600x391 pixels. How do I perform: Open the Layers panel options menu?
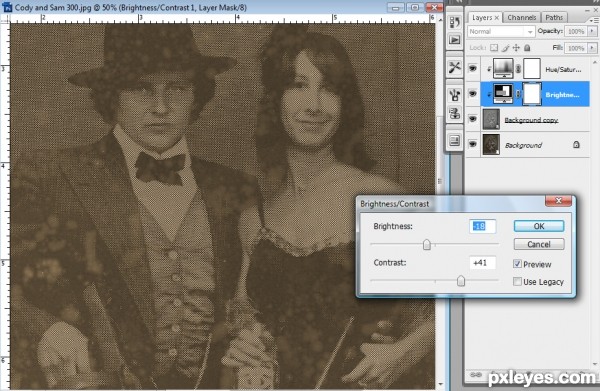click(594, 20)
